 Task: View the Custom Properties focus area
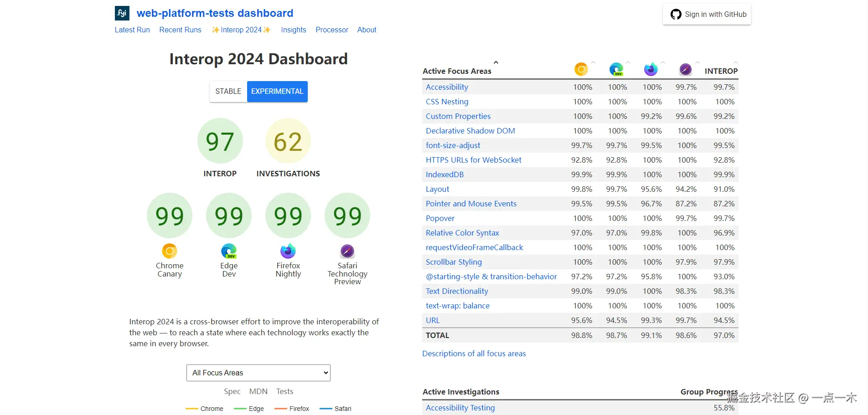[458, 116]
